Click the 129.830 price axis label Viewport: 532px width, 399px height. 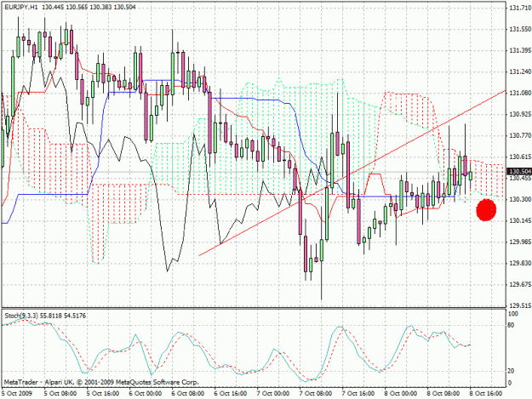coord(520,263)
